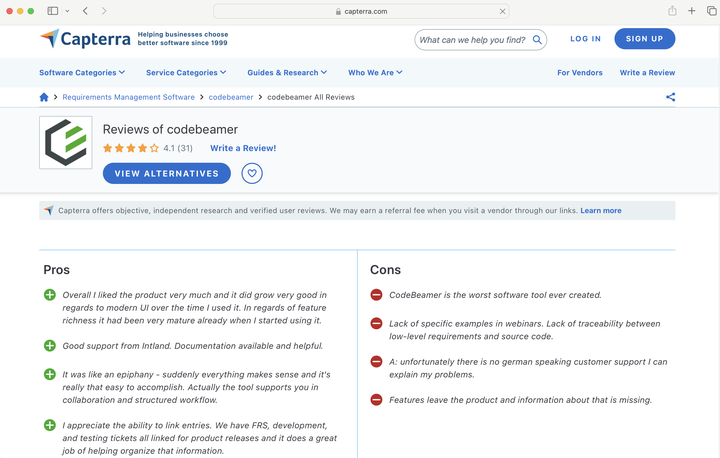Image resolution: width=720 pixels, height=458 pixels.
Task: Expand the Who We Are menu
Action: point(375,73)
